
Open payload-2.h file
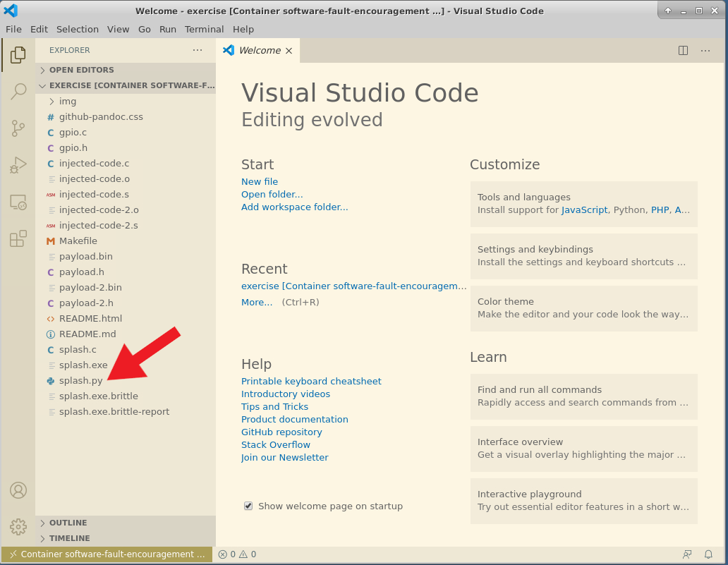click(x=126, y=303)
